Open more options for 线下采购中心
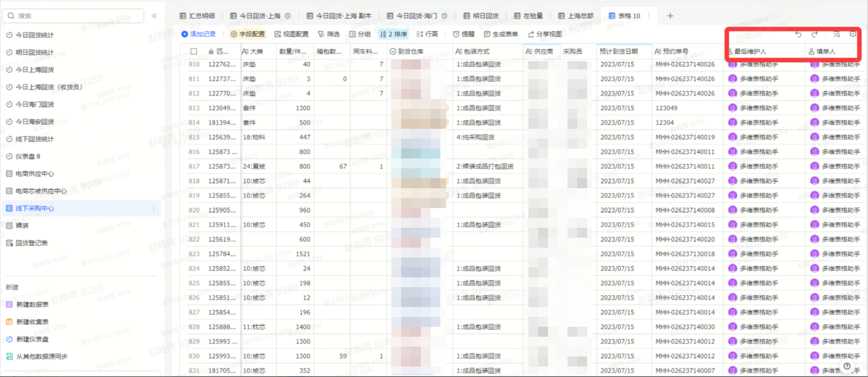 coord(154,208)
